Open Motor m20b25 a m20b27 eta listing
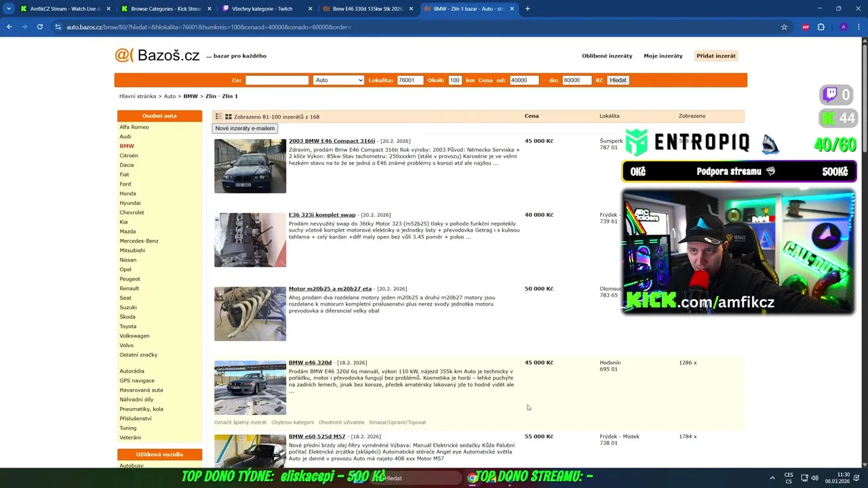This screenshot has height=488, width=868. 330,289
